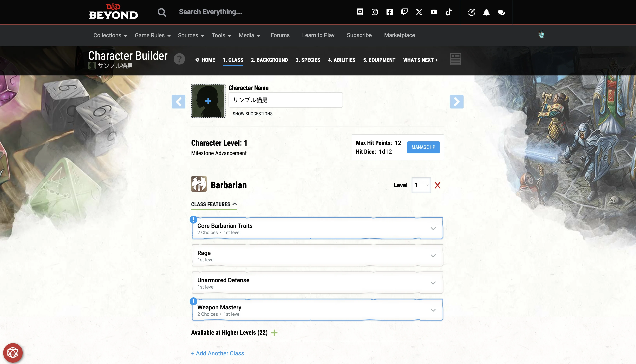Viewport: 636px width, 364px height.
Task: Open the character sheet icon
Action: pyautogui.click(x=455, y=59)
